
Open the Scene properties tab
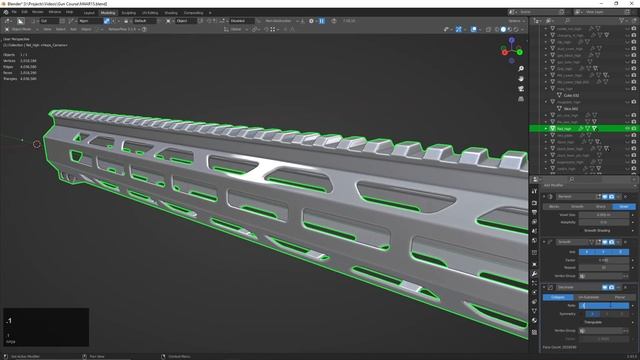(534, 231)
